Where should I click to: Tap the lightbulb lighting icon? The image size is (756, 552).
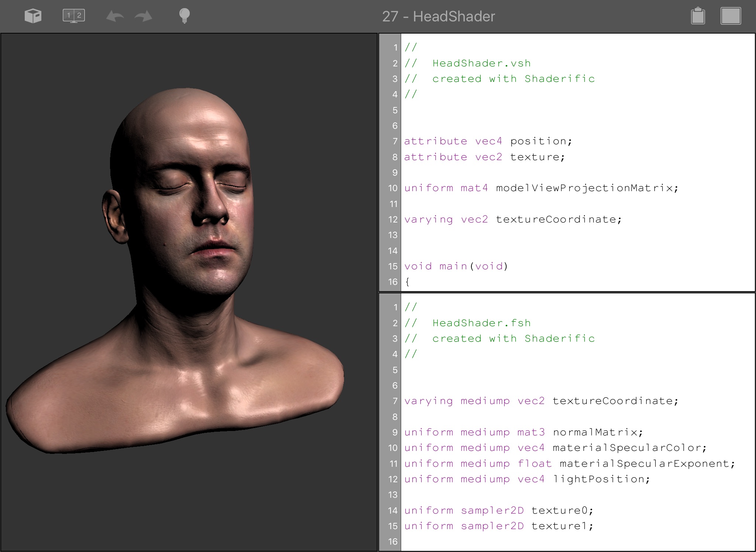[x=184, y=16]
